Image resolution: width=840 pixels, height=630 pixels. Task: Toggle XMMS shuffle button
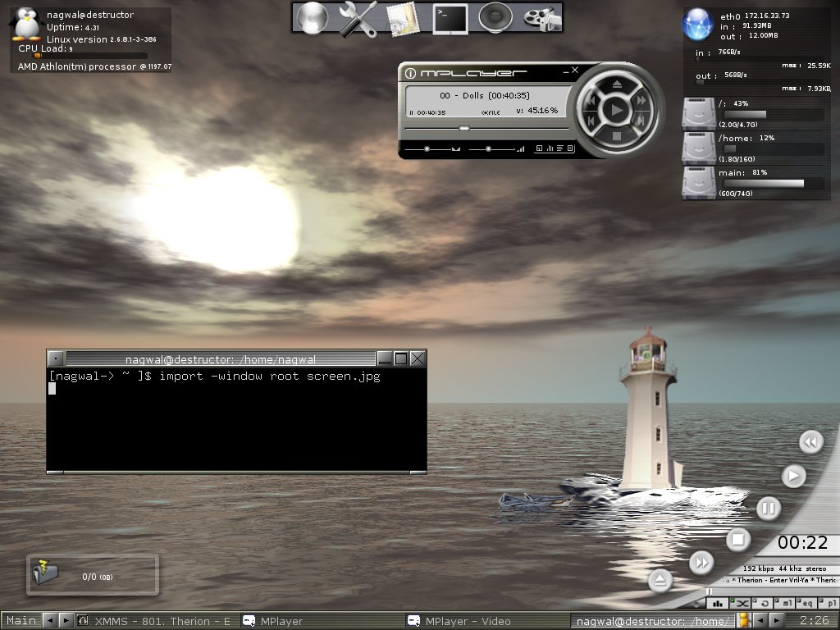point(740,603)
